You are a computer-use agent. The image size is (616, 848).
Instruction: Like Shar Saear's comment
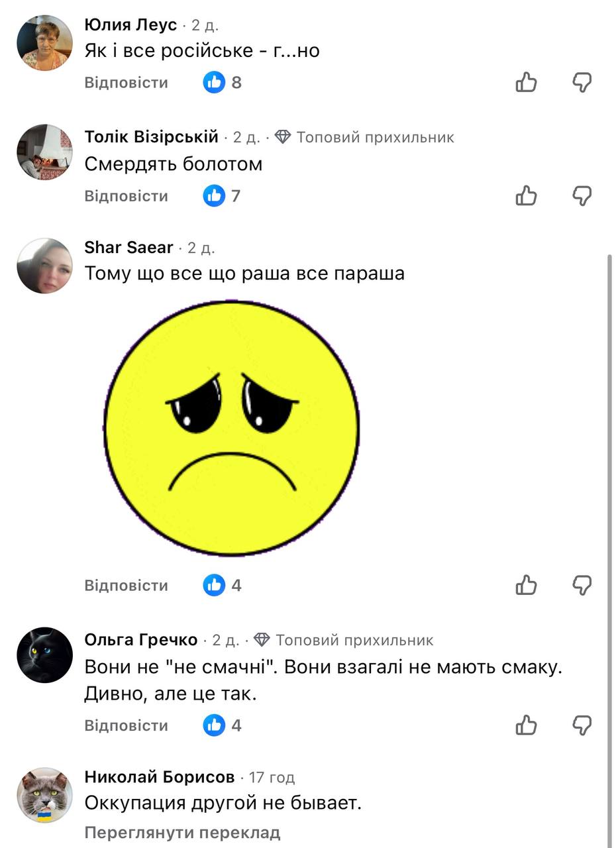pos(526,585)
